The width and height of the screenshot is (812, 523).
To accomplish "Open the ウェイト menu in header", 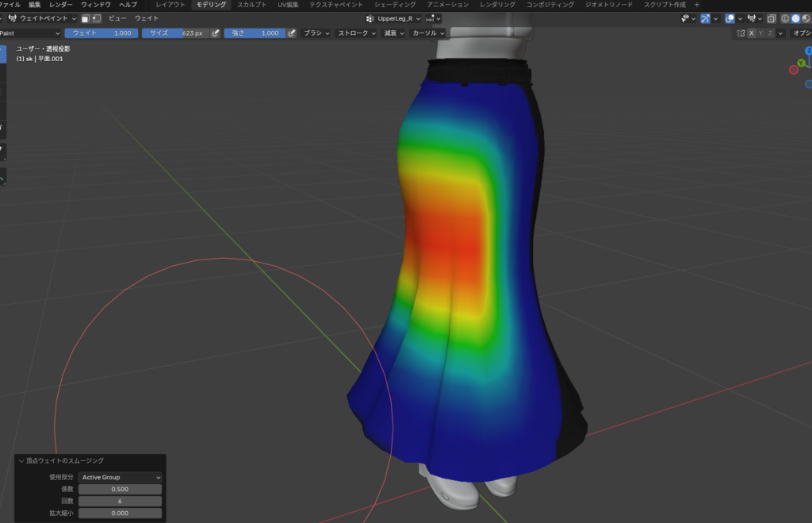I will (x=146, y=18).
